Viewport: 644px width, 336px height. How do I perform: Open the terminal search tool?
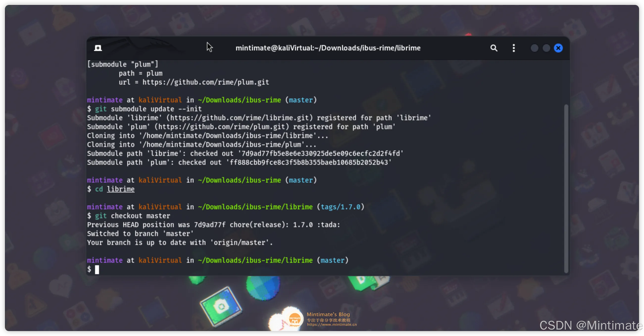tap(494, 48)
